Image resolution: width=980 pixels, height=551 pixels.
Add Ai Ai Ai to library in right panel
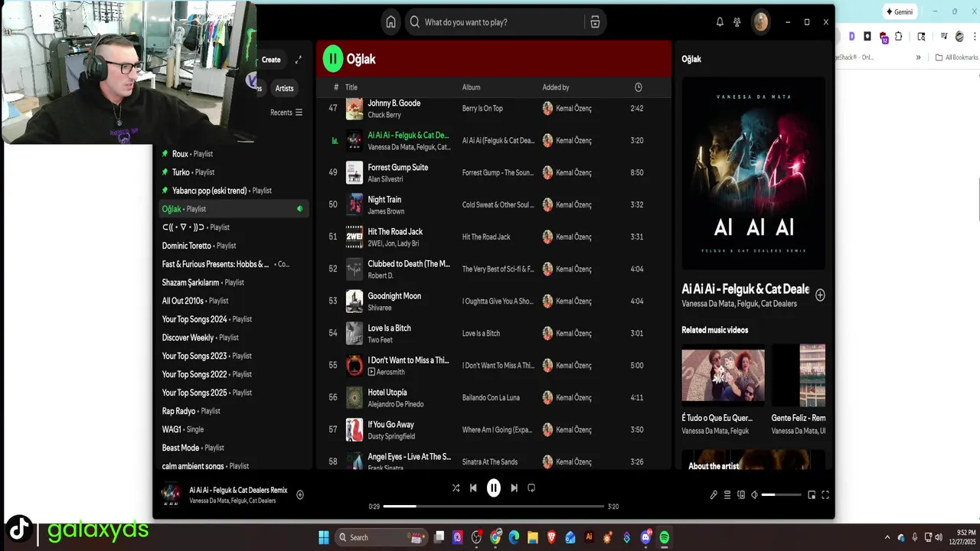pyautogui.click(x=820, y=295)
